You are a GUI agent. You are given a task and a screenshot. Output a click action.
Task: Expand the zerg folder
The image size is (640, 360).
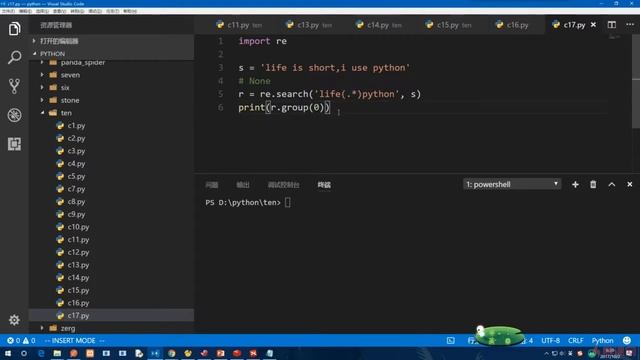click(x=68, y=328)
